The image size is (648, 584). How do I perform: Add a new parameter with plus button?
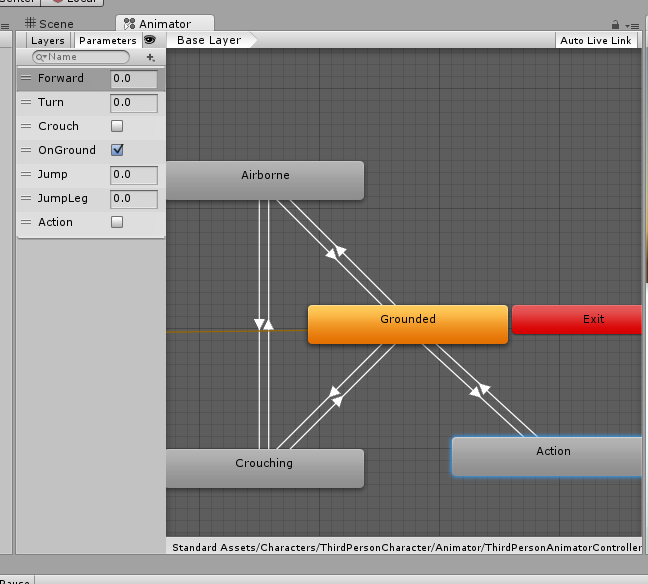tap(150, 57)
